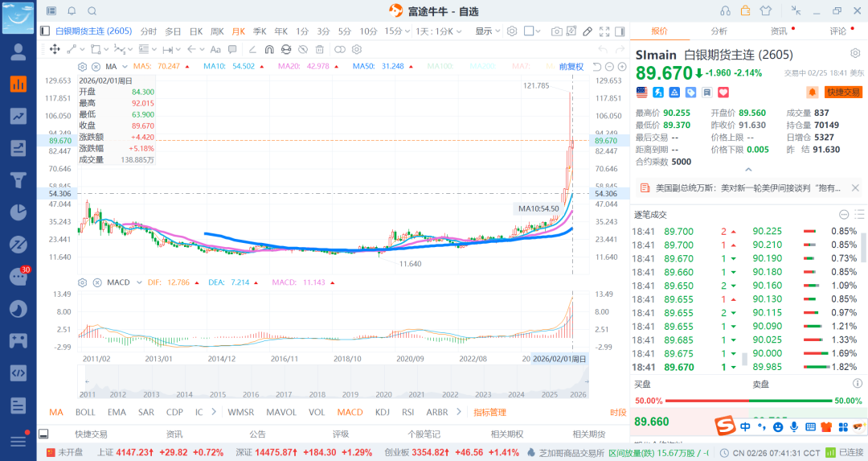Switch to the 资讯 tab in right panel
The image size is (868, 461).
pos(778,31)
